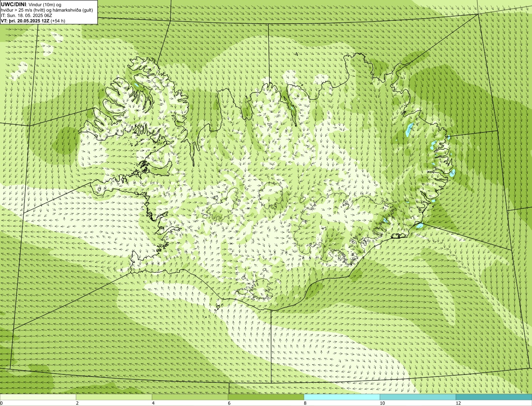Click the '2' scale label

[77, 403]
